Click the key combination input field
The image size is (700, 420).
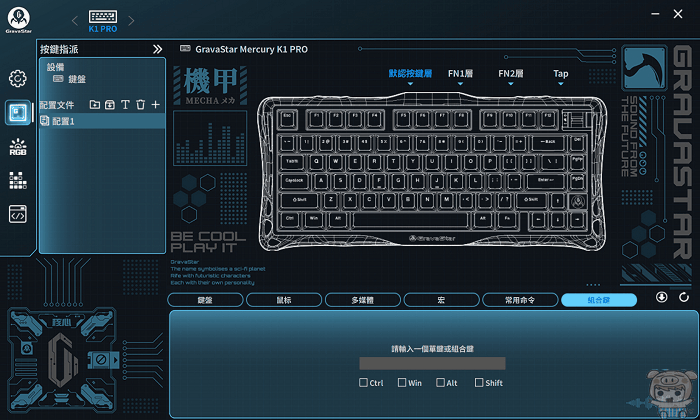tap(433, 363)
